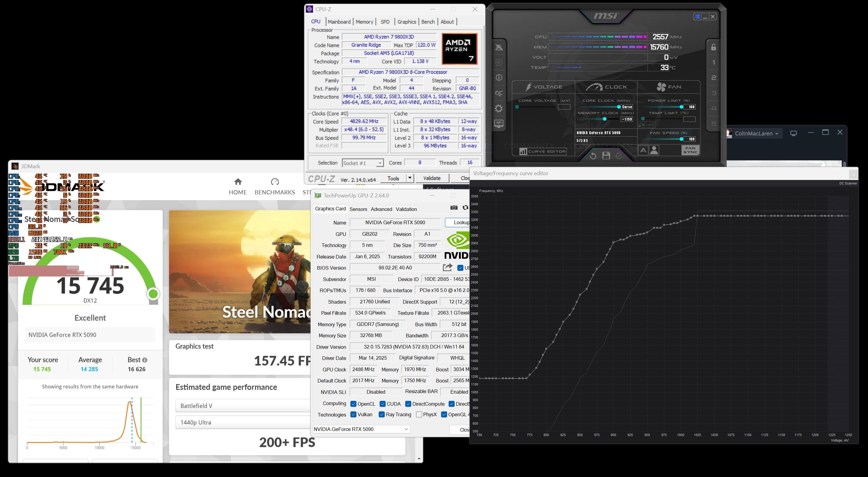Image resolution: width=868 pixels, height=477 pixels.
Task: Expand the Socket #1 selection dropdown
Action: [x=379, y=163]
